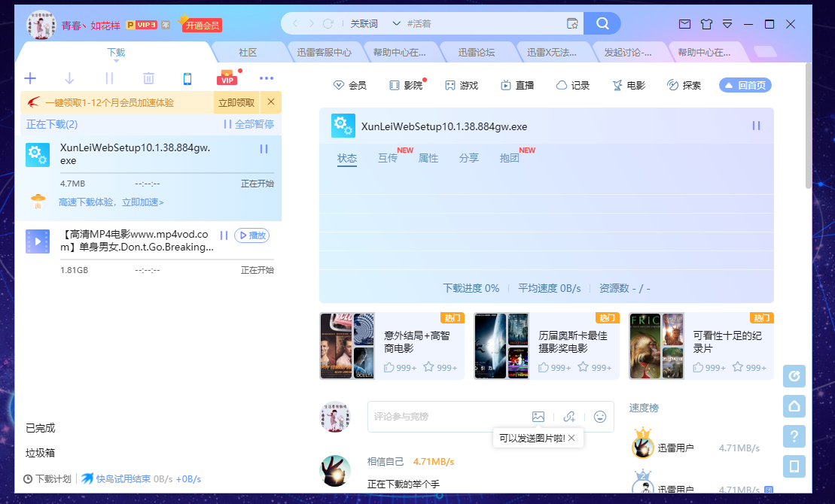Switch to the 社区 tab
835x504 pixels.
click(x=247, y=51)
